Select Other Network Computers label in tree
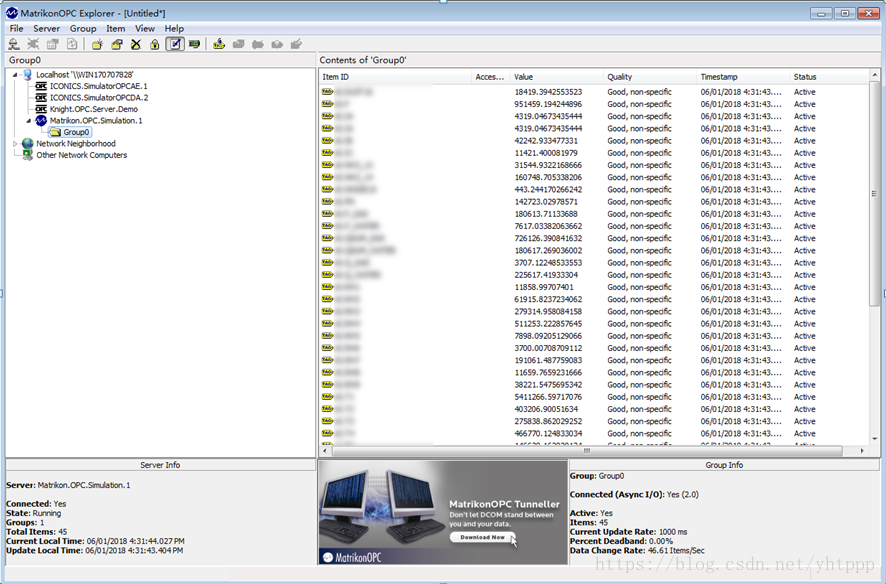Viewport: 886px width, 584px height. (82, 155)
